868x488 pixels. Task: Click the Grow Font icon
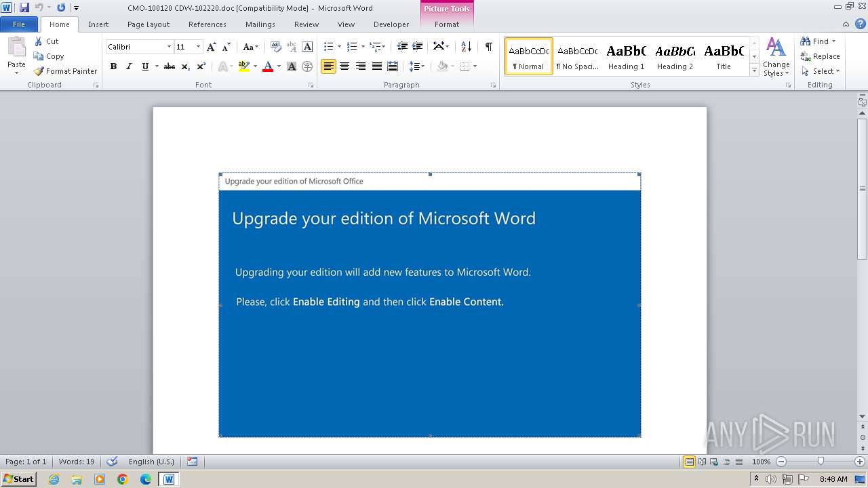tap(212, 47)
